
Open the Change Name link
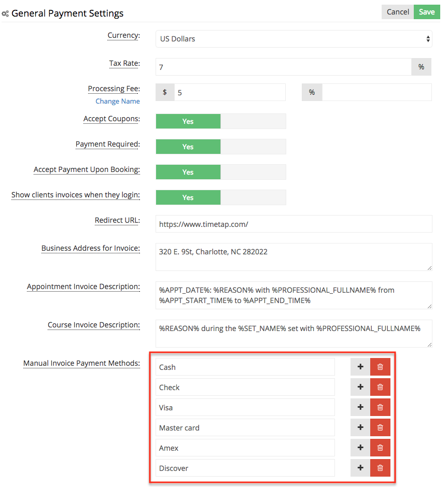click(117, 101)
